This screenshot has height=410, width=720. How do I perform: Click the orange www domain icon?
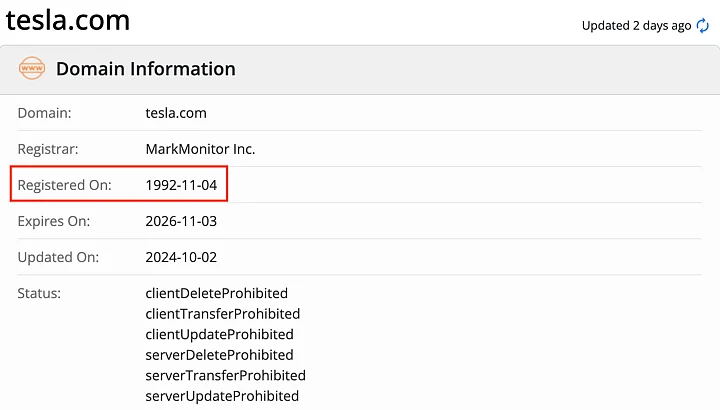click(32, 69)
